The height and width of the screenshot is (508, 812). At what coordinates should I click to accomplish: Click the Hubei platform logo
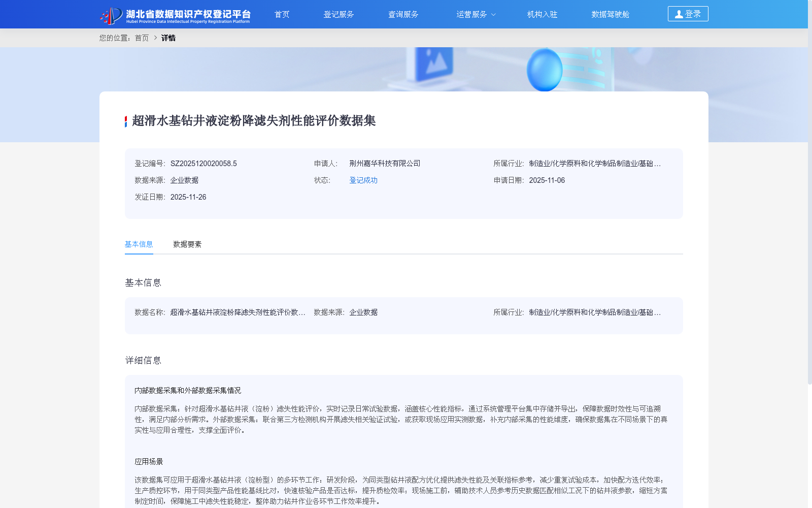click(x=175, y=15)
